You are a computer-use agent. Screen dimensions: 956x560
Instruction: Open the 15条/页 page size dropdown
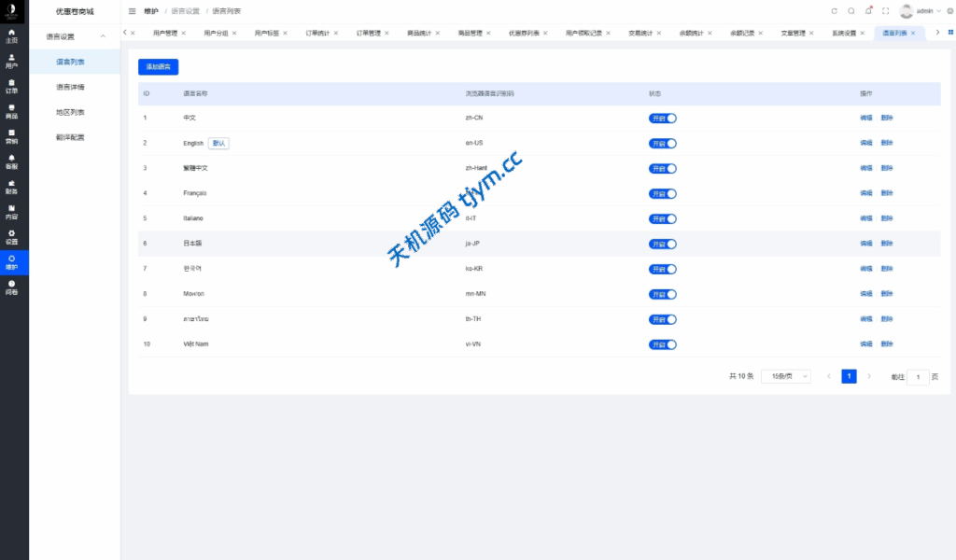pos(785,376)
